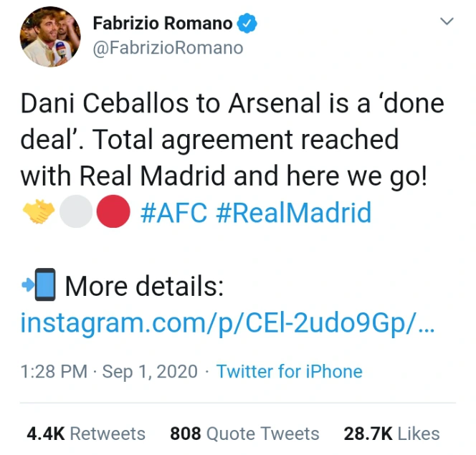This screenshot has width=476, height=455.
Task: View the 808 Quote Tweets list
Action: [x=244, y=434]
